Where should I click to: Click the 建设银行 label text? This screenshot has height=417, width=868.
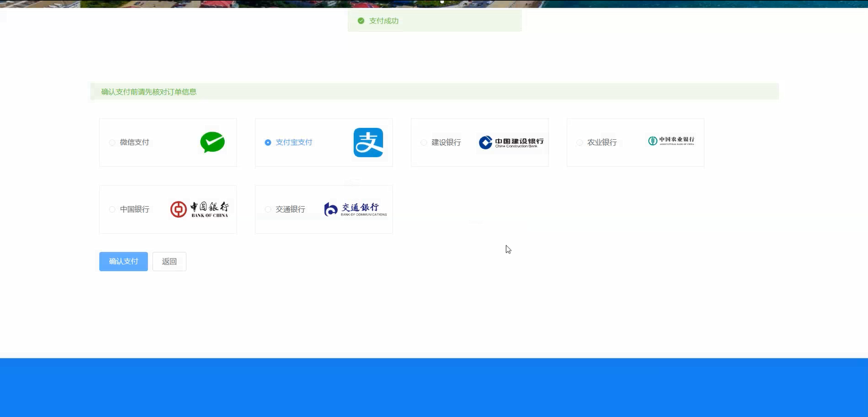tap(446, 143)
